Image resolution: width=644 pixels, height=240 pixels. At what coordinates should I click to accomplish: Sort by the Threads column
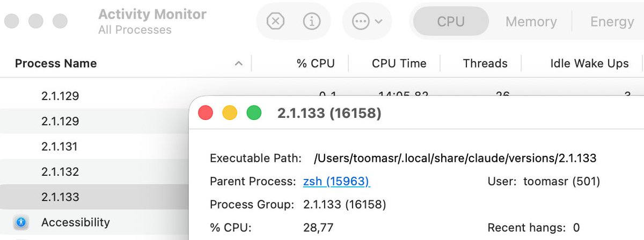point(485,63)
